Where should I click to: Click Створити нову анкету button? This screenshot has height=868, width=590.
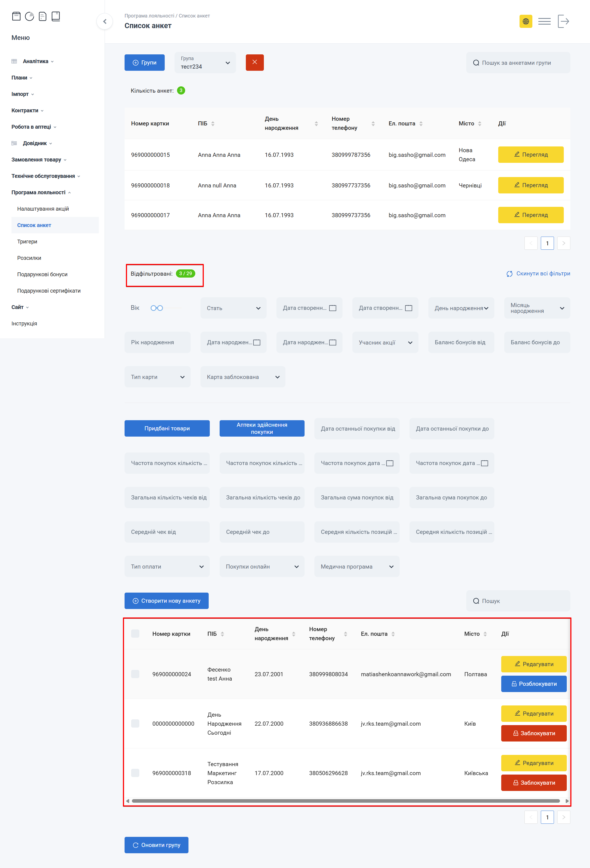point(167,601)
